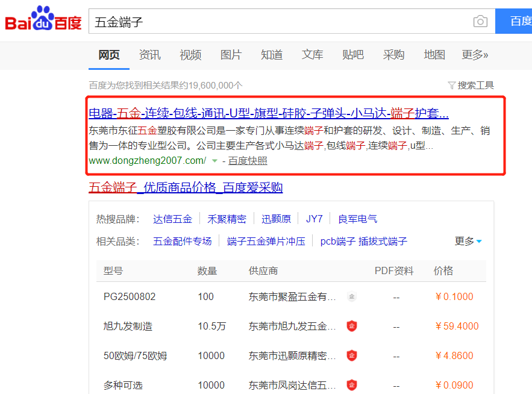Image resolution: width=532 pixels, height=394 pixels.
Task: Click the camera image-search icon
Action: tap(480, 22)
